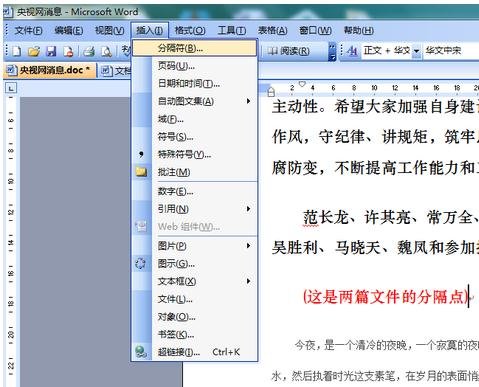
Task: Open the 视图(V) menu
Action: click(110, 31)
